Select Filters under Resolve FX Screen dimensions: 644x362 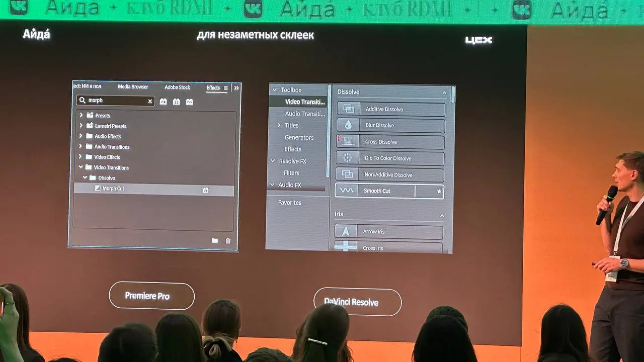point(291,173)
